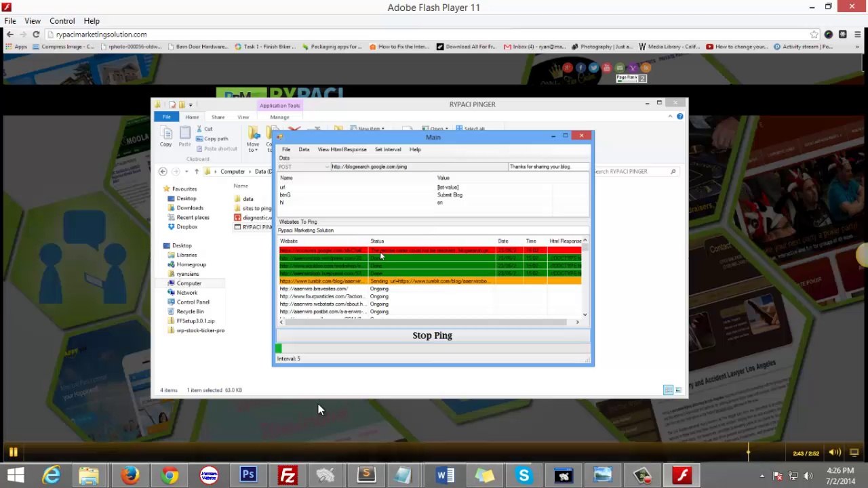868x488 pixels.
Task: Open Internet Explorer from taskbar
Action: (52, 475)
